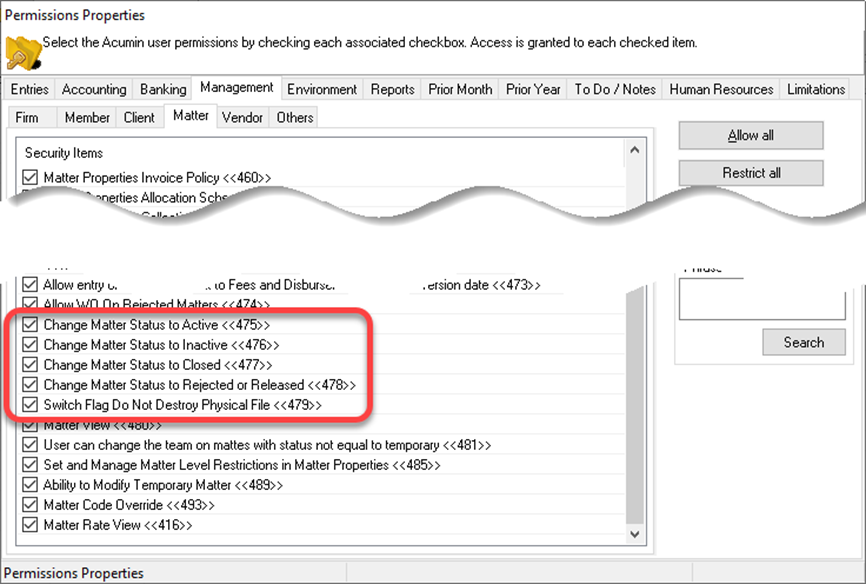The image size is (866, 584).
Task: Toggle Ability to Modify Temporary Matter <<489>>
Action: [x=30, y=485]
